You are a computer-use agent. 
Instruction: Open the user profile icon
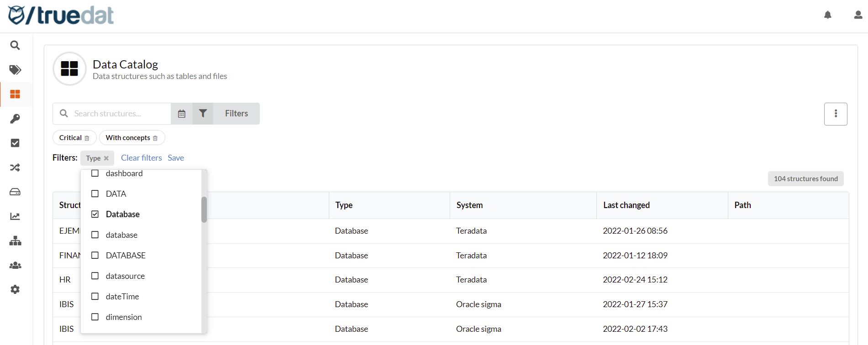tap(857, 15)
